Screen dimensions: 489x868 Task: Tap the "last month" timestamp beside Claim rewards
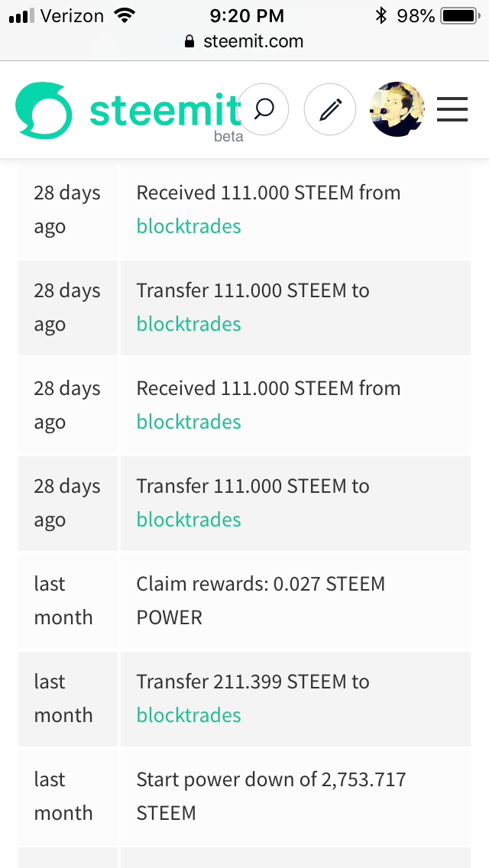point(63,601)
